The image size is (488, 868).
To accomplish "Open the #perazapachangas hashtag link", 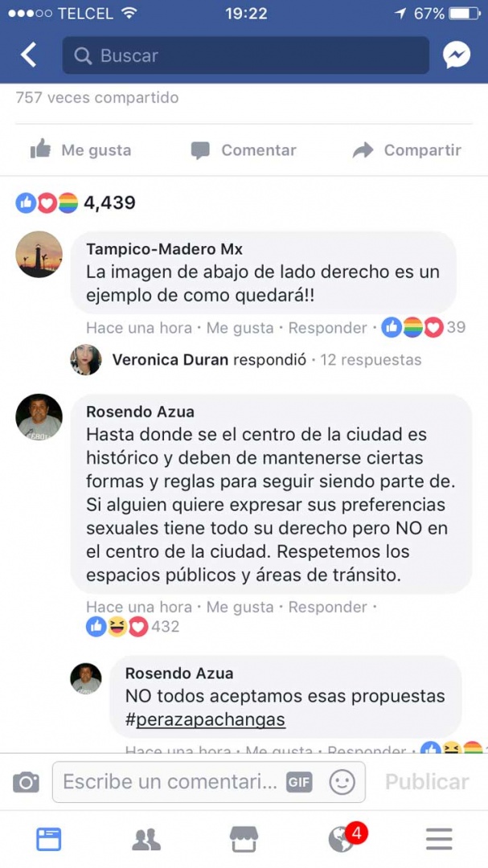I will [205, 719].
